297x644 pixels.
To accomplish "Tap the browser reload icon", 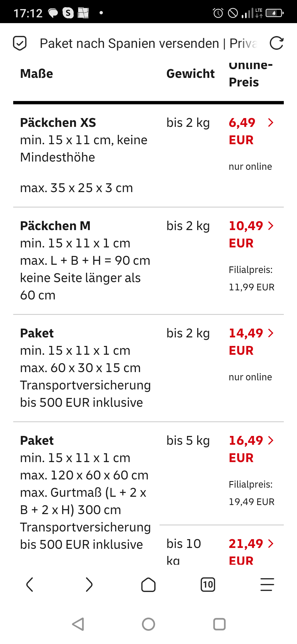I will pos(276,43).
